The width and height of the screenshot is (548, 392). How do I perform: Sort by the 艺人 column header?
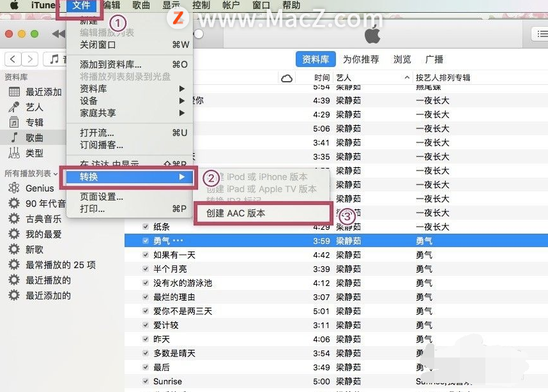[x=372, y=77]
